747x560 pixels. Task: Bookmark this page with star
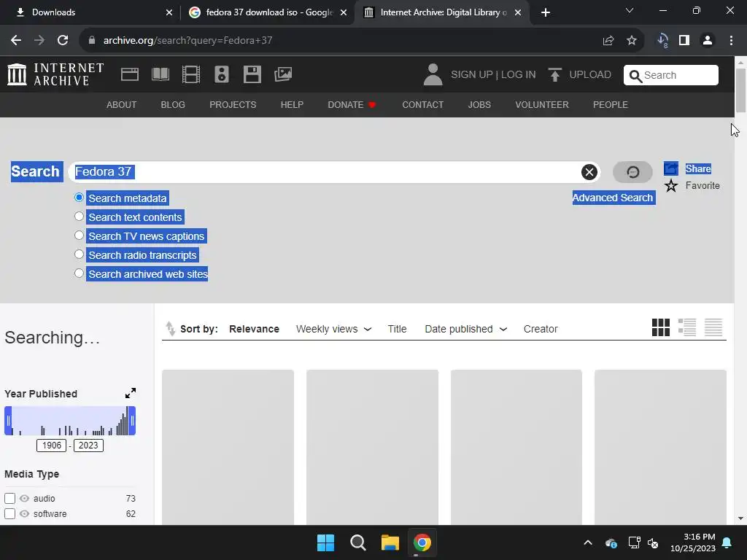coord(631,41)
